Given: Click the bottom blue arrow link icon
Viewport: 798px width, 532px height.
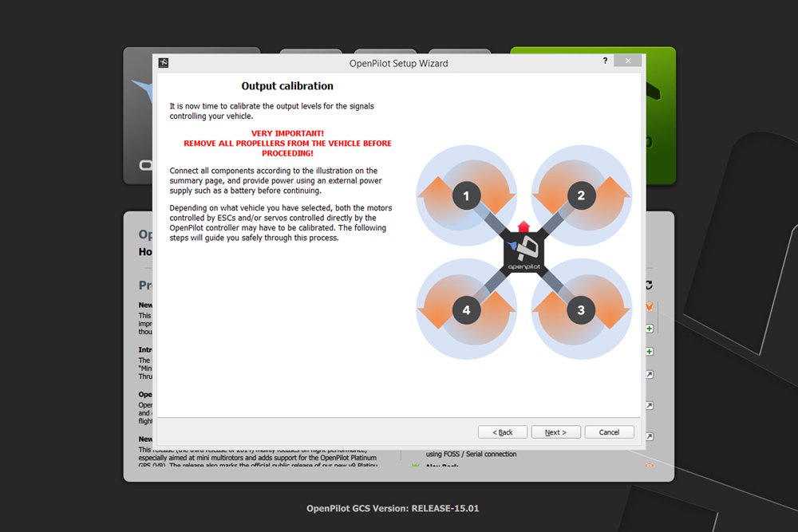Looking at the screenshot, I should (x=650, y=436).
